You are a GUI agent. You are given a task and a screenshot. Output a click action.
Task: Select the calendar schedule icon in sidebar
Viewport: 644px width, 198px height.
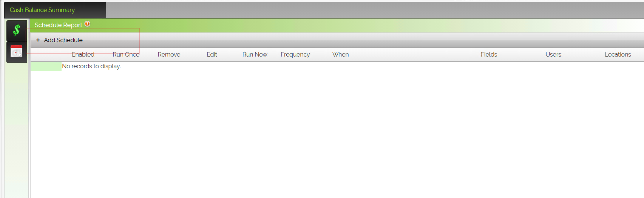[17, 52]
